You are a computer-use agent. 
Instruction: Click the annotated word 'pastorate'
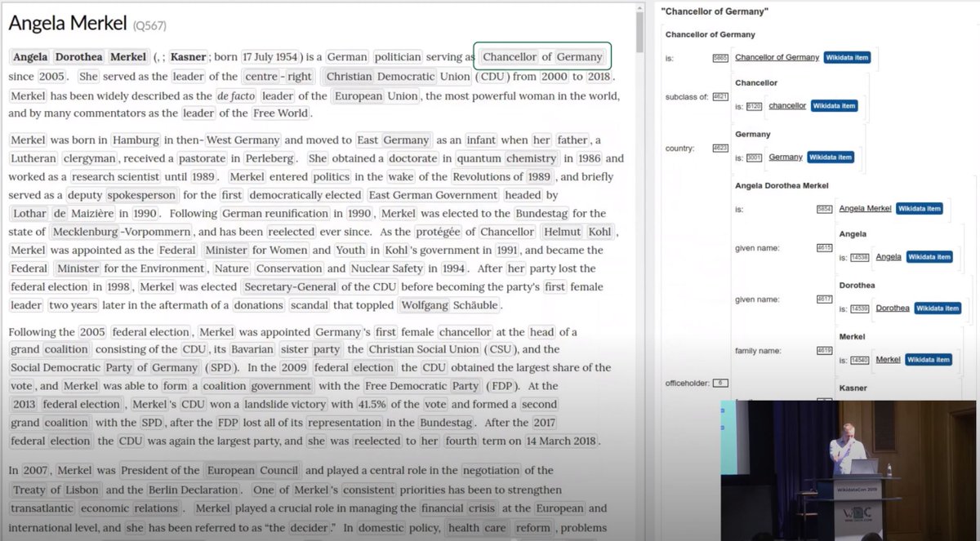pyautogui.click(x=202, y=158)
